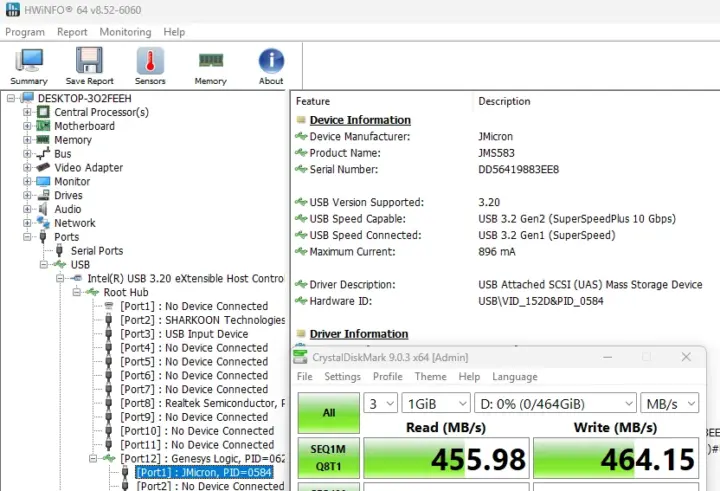
Task: Select the Video Adapter card icon
Action: (x=43, y=167)
